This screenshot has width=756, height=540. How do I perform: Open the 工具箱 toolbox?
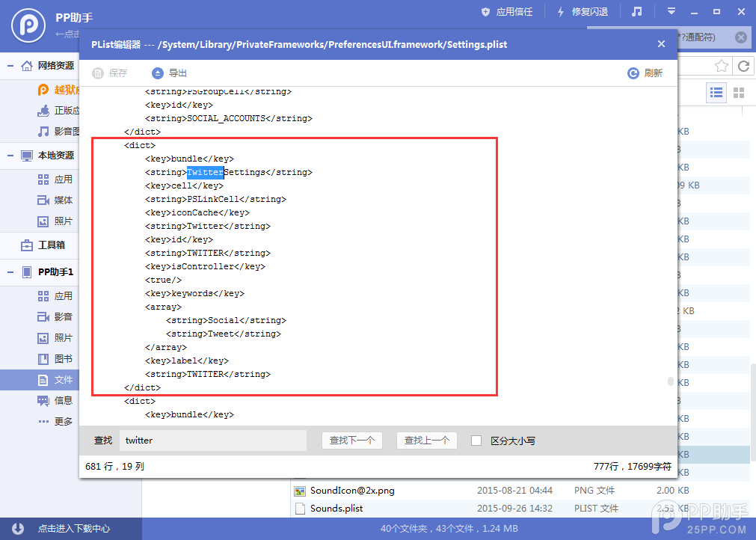[43, 245]
